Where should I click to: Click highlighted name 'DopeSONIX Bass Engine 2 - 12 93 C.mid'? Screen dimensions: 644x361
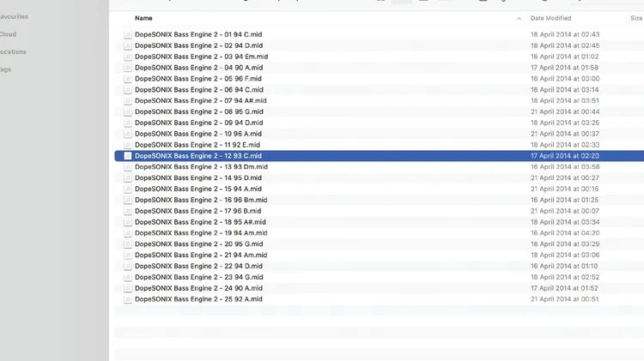click(198, 156)
